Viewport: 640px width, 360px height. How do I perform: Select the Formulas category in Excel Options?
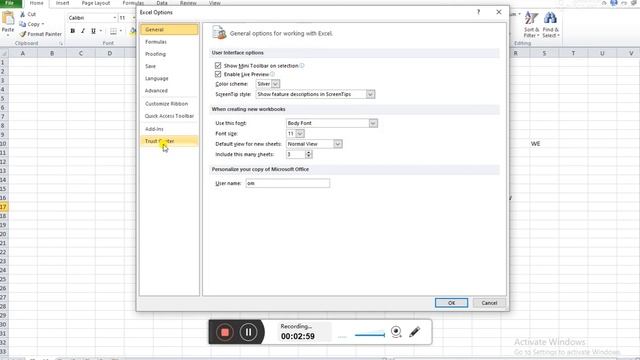click(x=169, y=42)
